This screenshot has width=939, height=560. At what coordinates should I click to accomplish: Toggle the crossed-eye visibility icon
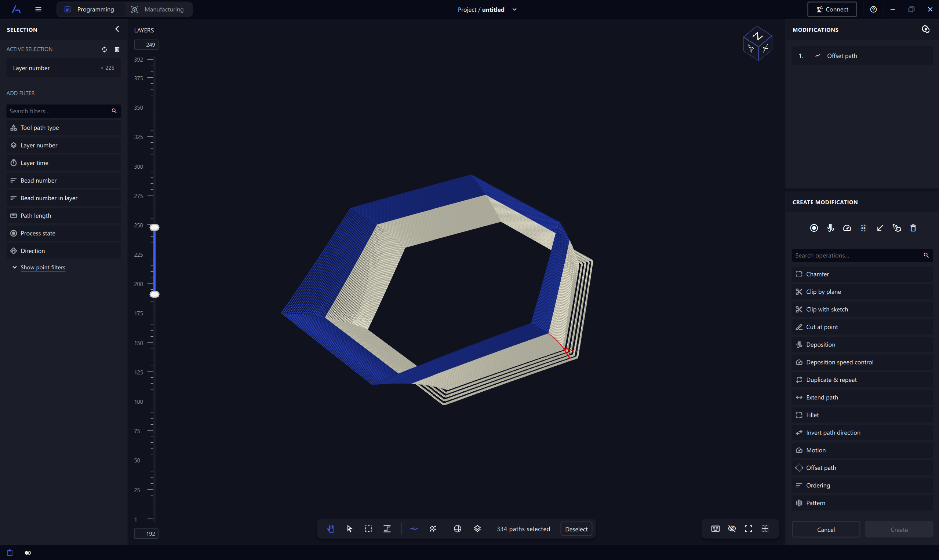(x=732, y=529)
